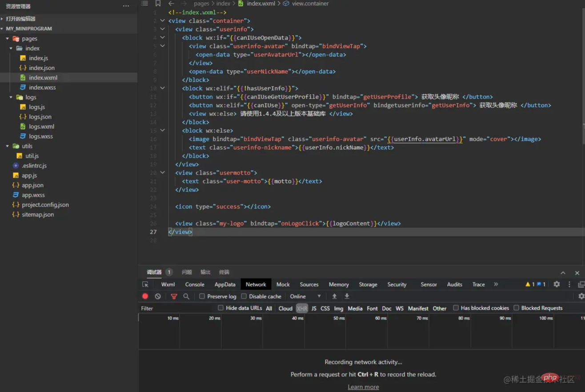Viewport: 585px width, 392px height.
Task: Go forward with the editor arrow
Action: [184, 4]
